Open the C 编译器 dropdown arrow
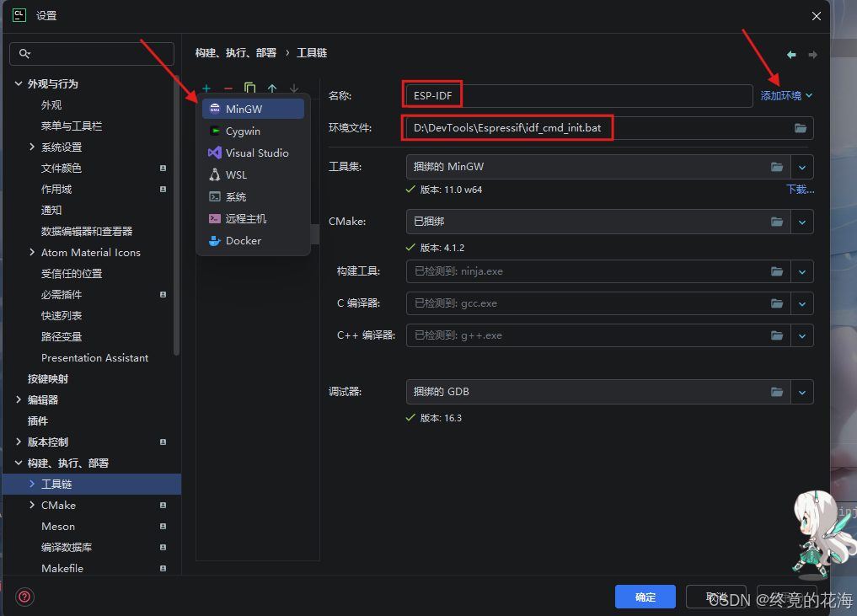The width and height of the screenshot is (857, 616). [x=801, y=303]
